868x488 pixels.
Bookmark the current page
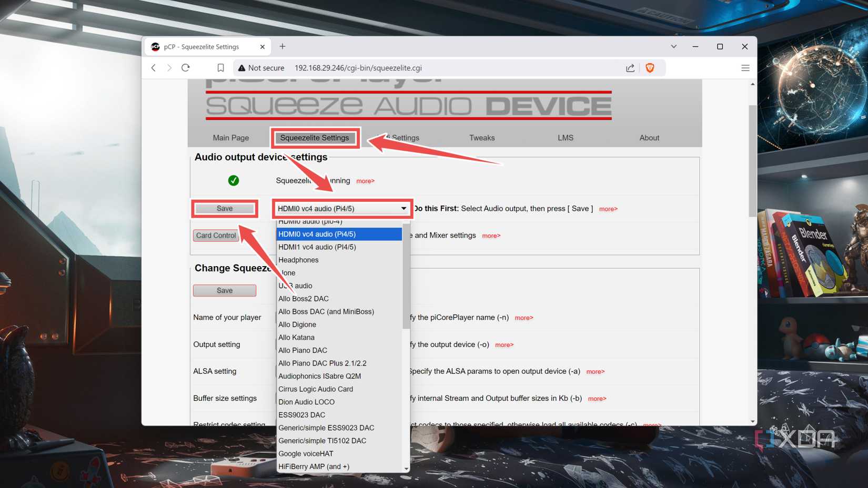click(221, 67)
